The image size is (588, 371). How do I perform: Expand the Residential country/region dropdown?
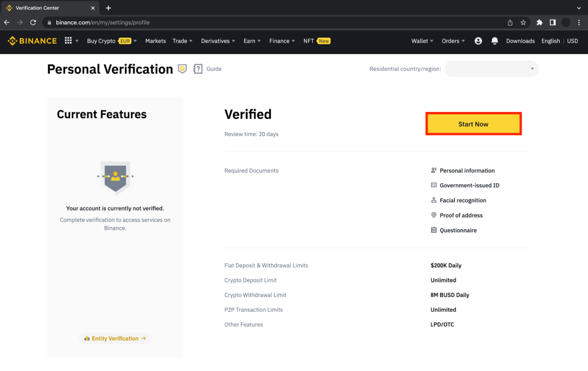[491, 69]
